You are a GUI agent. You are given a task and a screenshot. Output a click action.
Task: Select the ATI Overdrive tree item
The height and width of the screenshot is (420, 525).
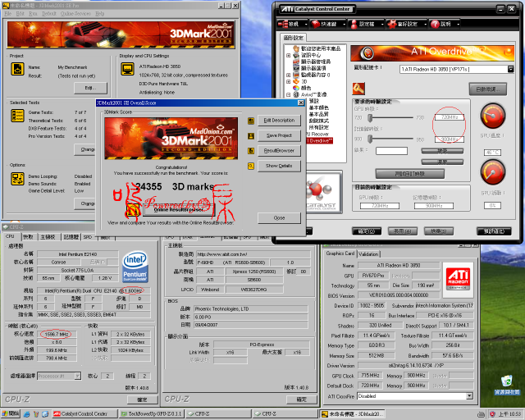click(319, 140)
